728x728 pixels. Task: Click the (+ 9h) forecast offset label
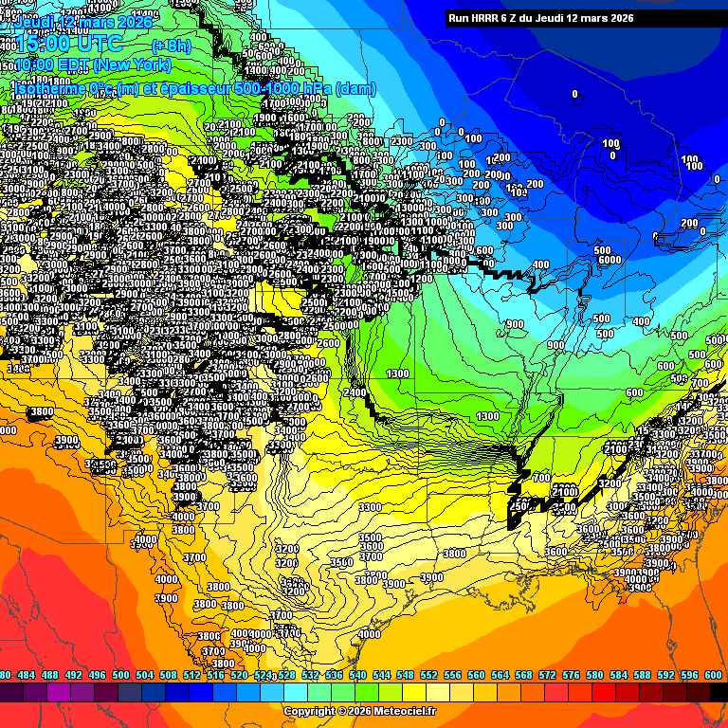click(x=171, y=45)
